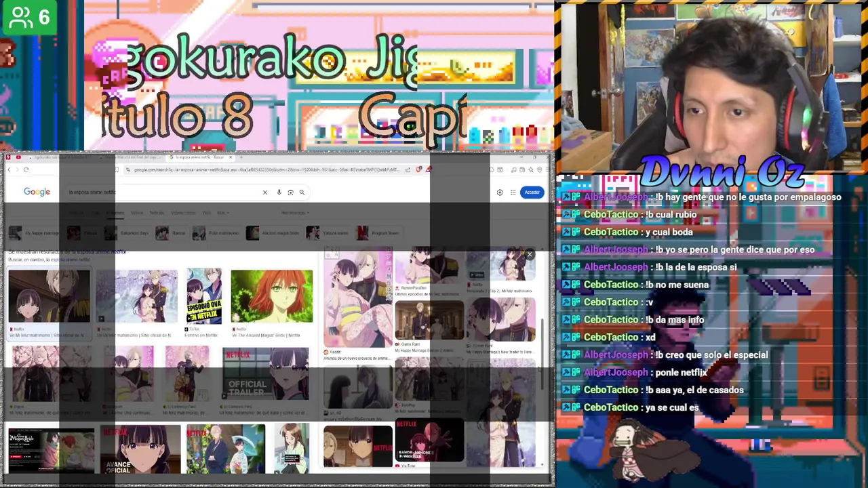Filter by 'Ancient magus bride' chip

coord(273,233)
